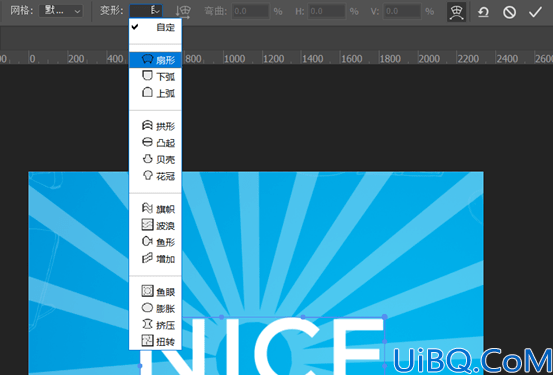Select 鱼眼 warp option
Viewport: 553px width, 375px height.
coord(156,292)
